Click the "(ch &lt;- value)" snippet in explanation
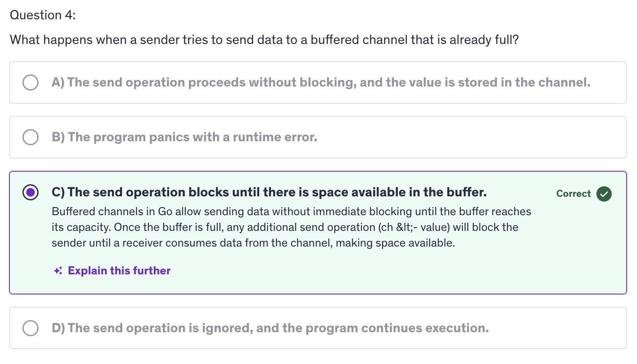 pos(413,227)
